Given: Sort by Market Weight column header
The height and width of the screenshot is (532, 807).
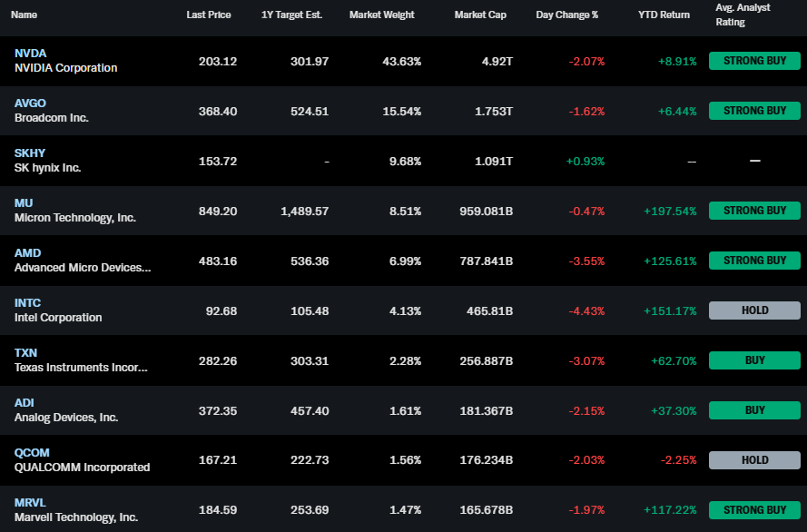Looking at the screenshot, I should pyautogui.click(x=382, y=15).
